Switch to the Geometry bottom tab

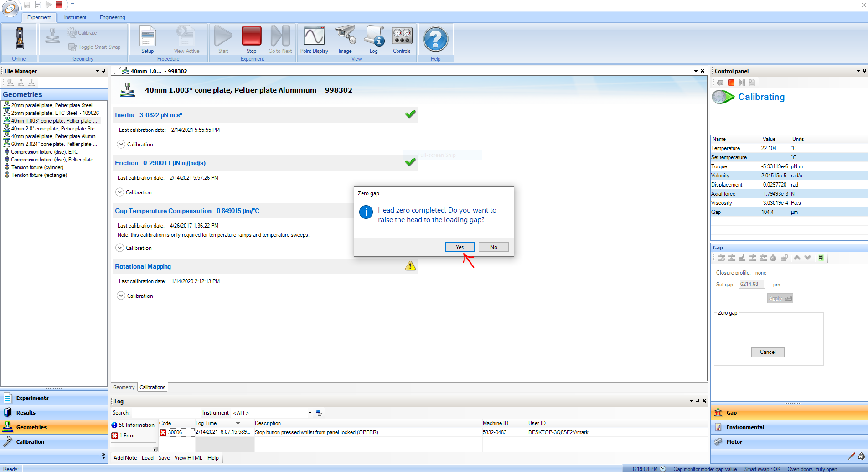point(124,387)
